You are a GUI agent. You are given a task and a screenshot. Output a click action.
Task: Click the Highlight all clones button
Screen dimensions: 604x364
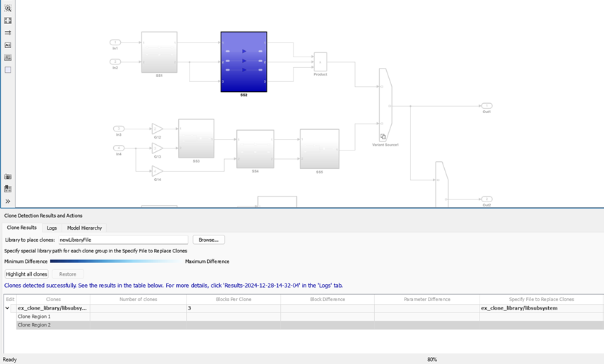click(26, 274)
